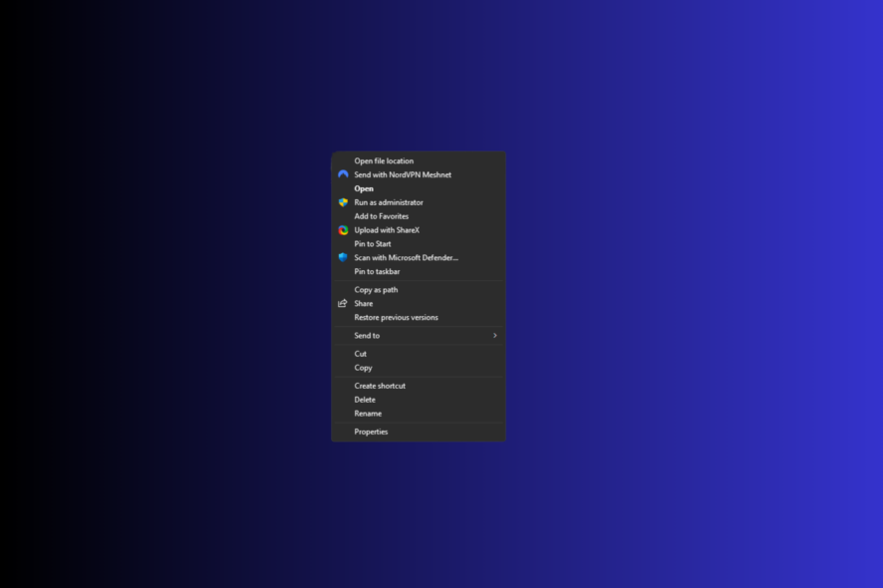Choose Copy as path
883x588 pixels.
419,289
